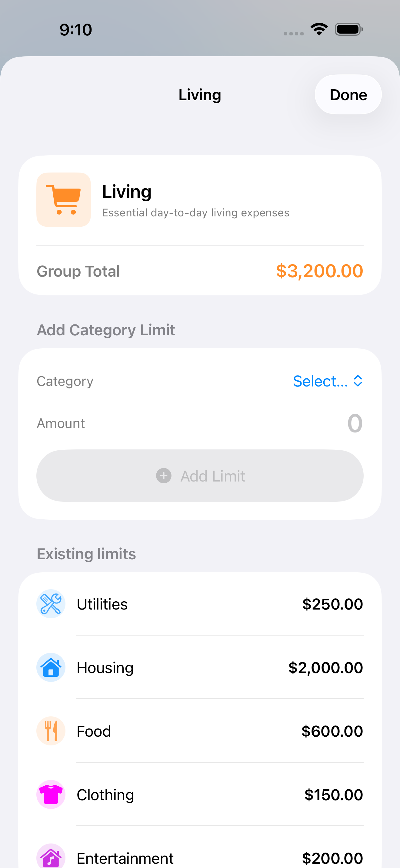Tap the Food $600.00 limit amount

pyautogui.click(x=332, y=731)
